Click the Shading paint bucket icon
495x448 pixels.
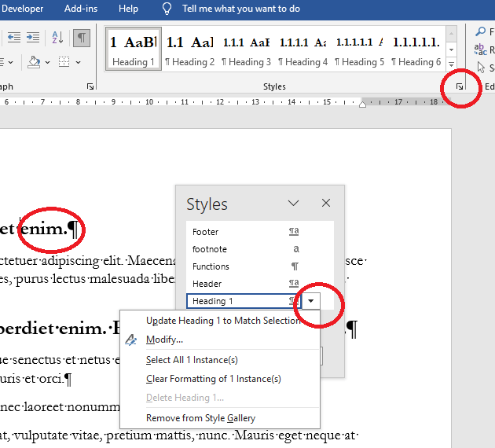point(34,62)
